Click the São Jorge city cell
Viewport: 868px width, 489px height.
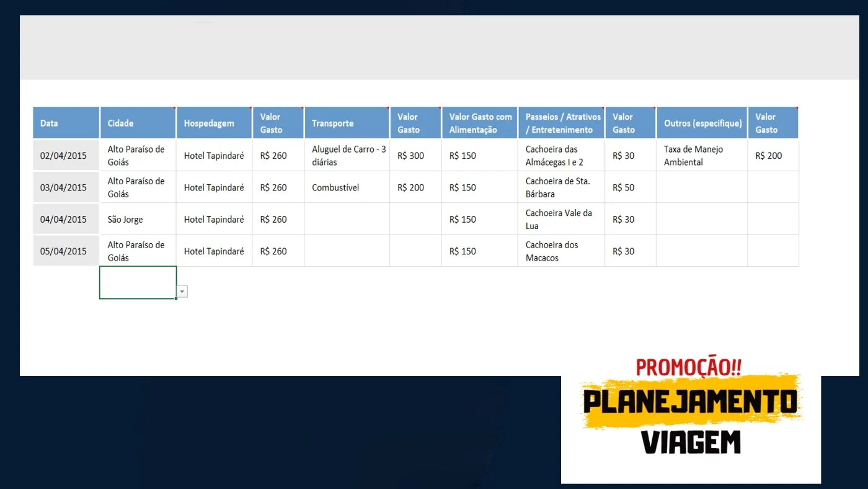pyautogui.click(x=138, y=219)
